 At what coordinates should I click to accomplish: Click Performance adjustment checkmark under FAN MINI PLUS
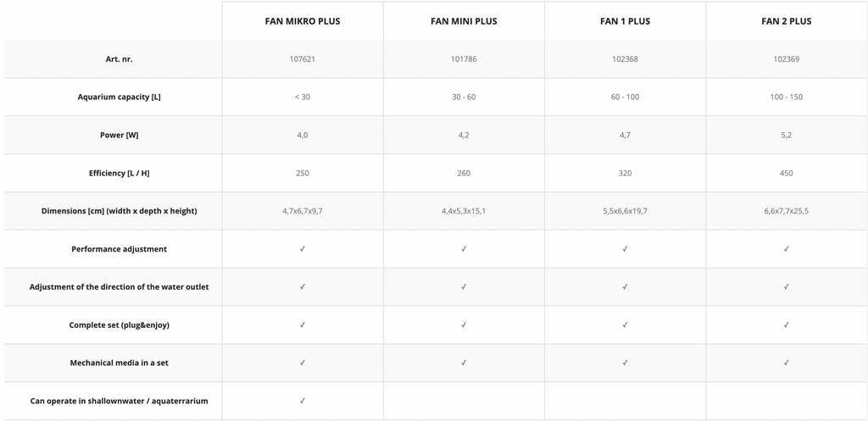coord(464,249)
